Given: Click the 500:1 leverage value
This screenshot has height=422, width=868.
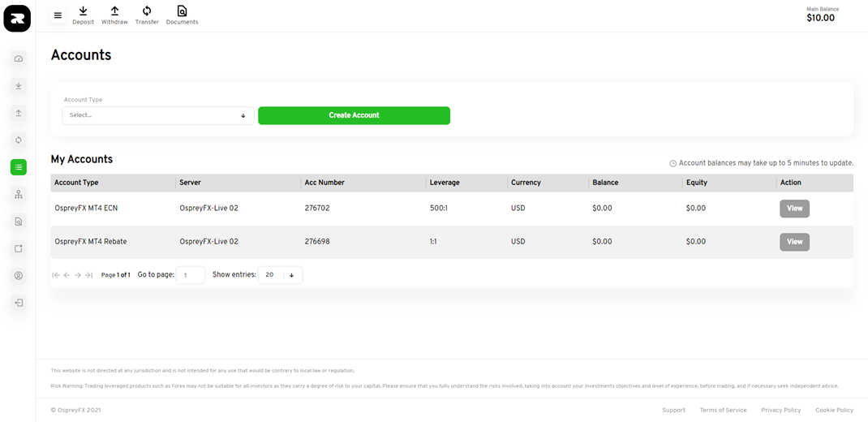Looking at the screenshot, I should (x=438, y=209).
